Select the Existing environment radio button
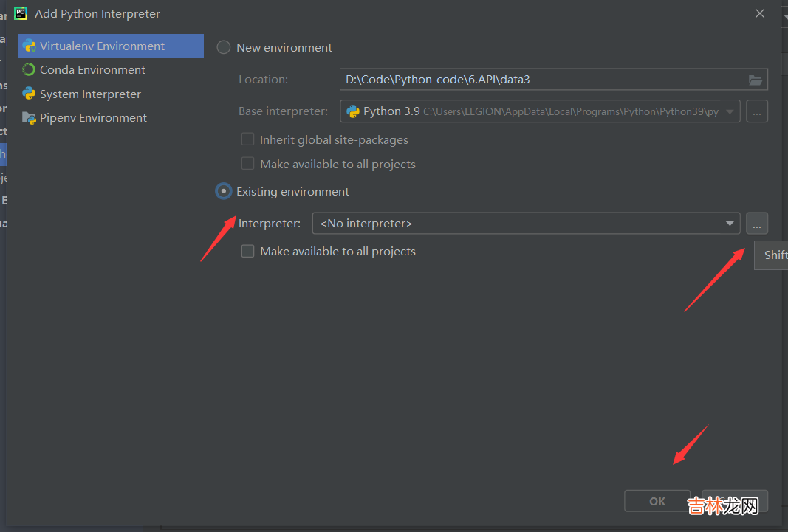Screen dimensions: 788x532 223,191
